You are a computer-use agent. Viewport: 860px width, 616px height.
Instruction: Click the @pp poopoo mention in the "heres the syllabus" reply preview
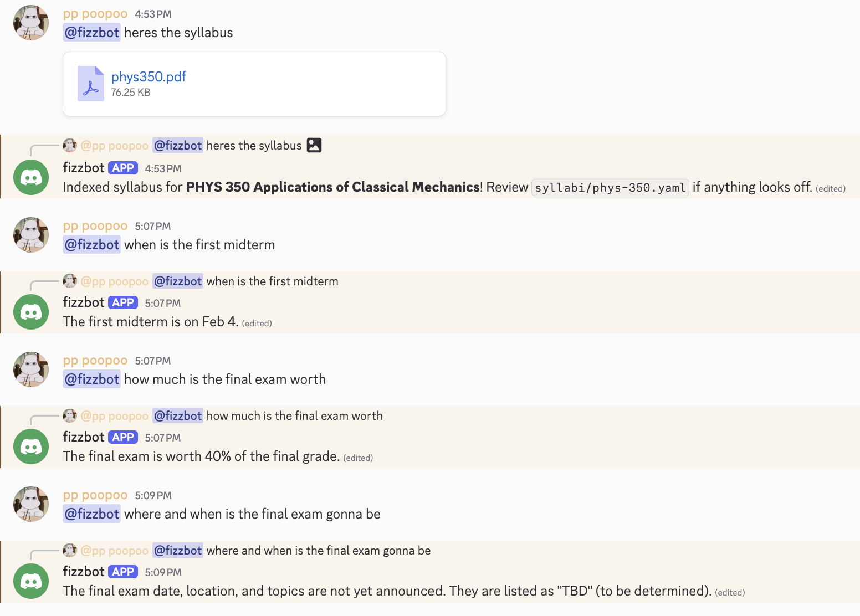point(115,146)
